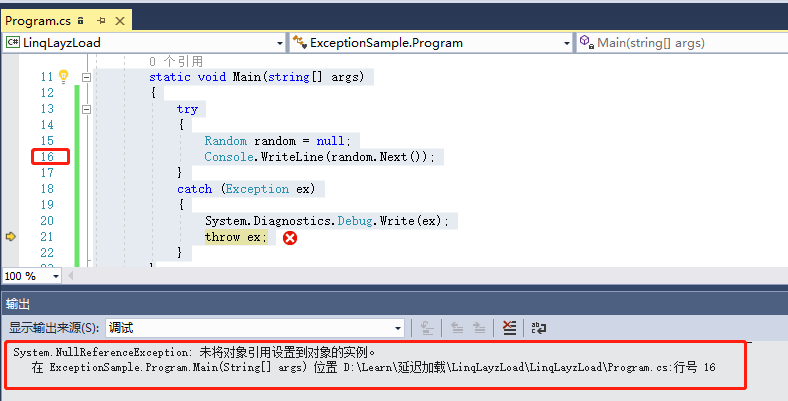The height and width of the screenshot is (401, 788).
Task: Click the 'try' keyword
Action: 187,109
